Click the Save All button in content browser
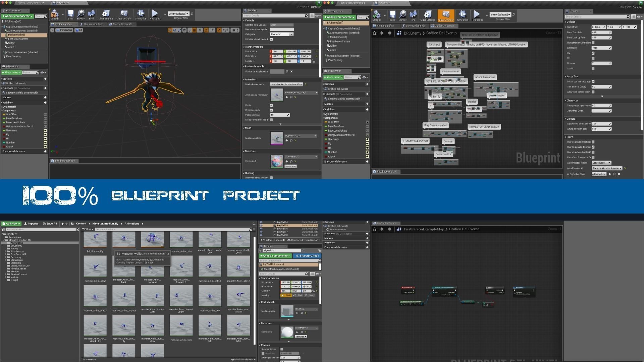 pyautogui.click(x=50, y=224)
